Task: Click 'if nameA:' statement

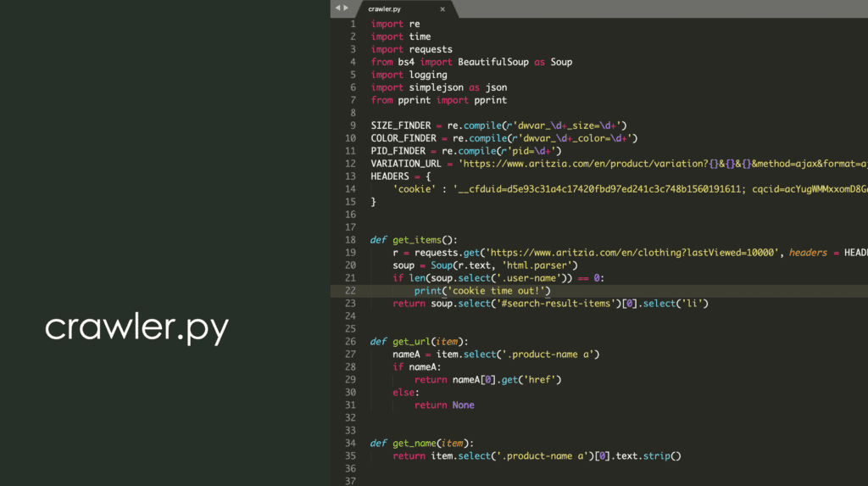Action: [417, 367]
